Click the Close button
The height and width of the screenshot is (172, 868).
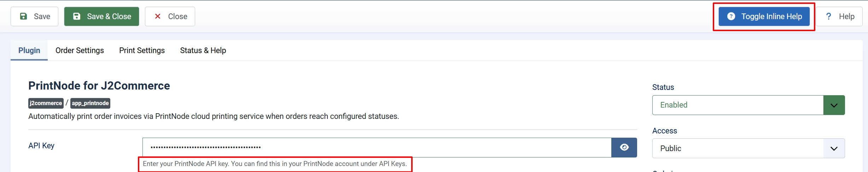(170, 16)
